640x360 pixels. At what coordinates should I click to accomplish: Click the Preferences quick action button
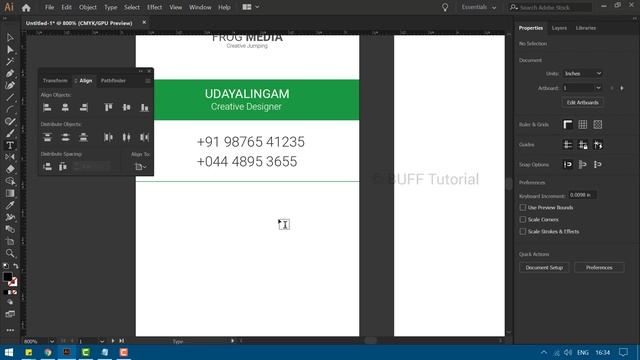599,268
